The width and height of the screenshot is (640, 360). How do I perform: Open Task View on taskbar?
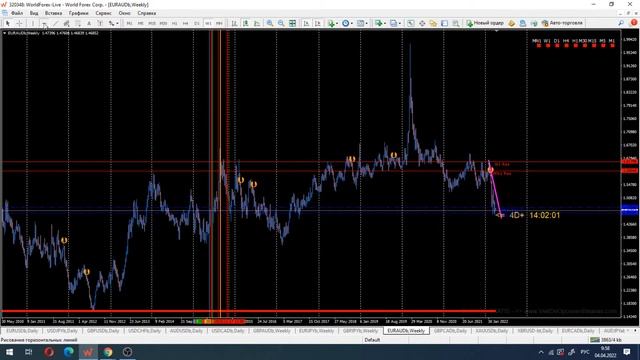(x=29, y=352)
